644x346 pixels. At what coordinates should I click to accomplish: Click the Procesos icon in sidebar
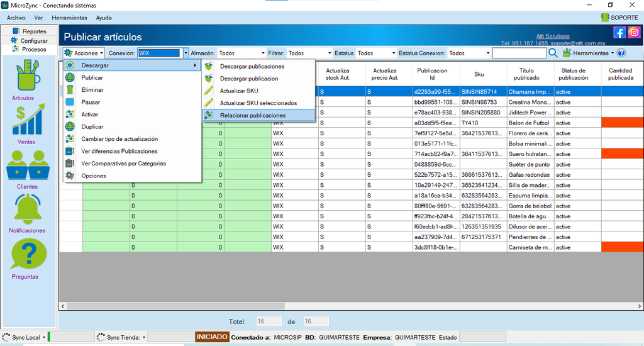point(16,49)
